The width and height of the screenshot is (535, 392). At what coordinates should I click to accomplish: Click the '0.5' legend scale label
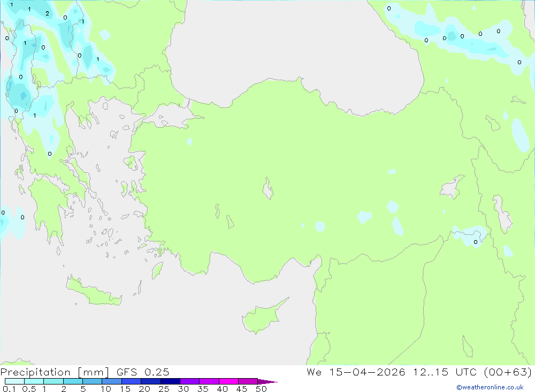(29, 389)
